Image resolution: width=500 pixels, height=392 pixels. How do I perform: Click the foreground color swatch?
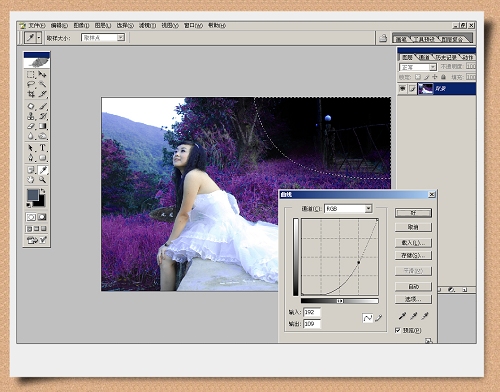click(x=33, y=195)
